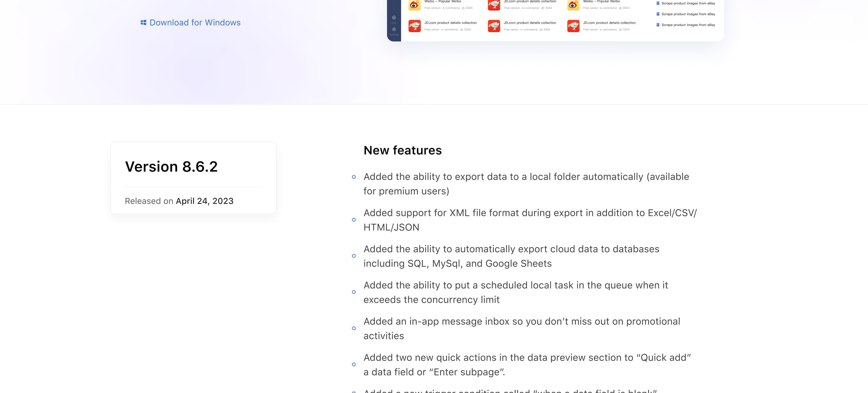
Task: Select the bottom-right 'JD.com product details collection' title
Action: [x=609, y=23]
